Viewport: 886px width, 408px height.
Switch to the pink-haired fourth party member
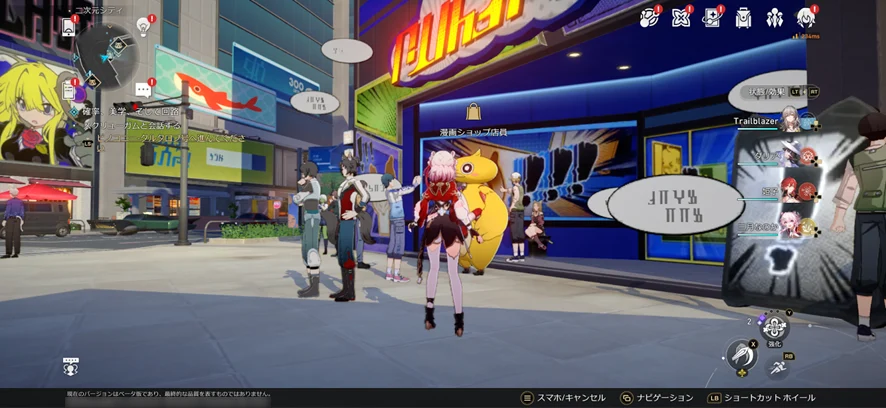pyautogui.click(x=790, y=225)
